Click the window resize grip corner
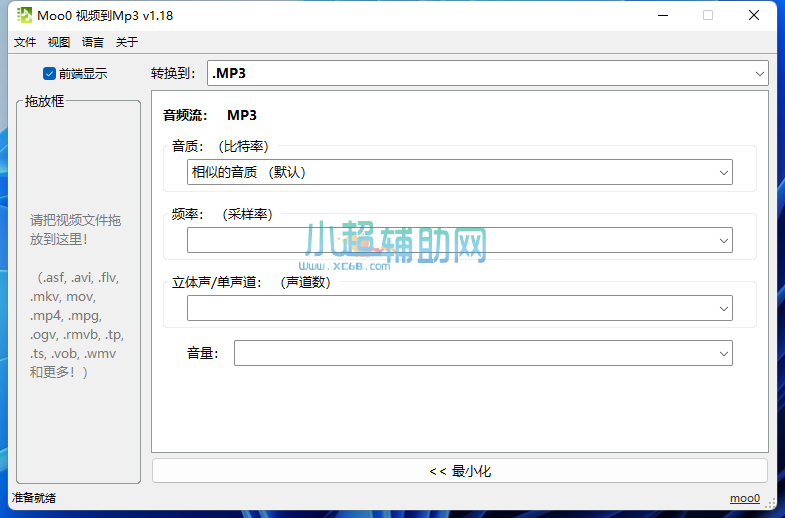Screen dimensions: 785x518 point(772,503)
